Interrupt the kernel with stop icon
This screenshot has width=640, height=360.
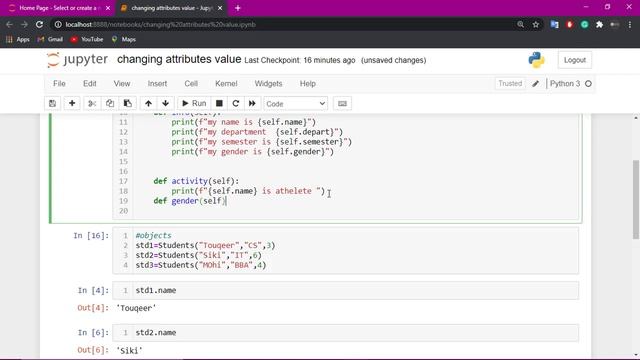tap(219, 104)
